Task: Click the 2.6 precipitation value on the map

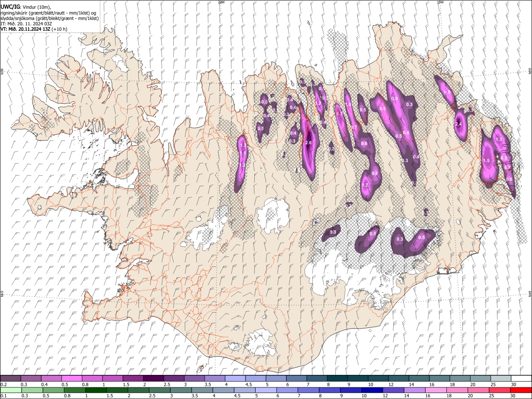Action: click(308, 143)
